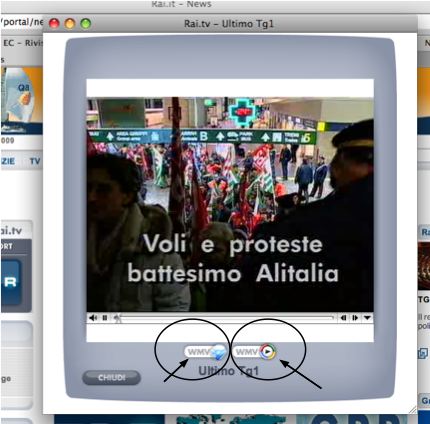Choose the WMV Windows Media Player button
The width and height of the screenshot is (430, 424).
255,352
